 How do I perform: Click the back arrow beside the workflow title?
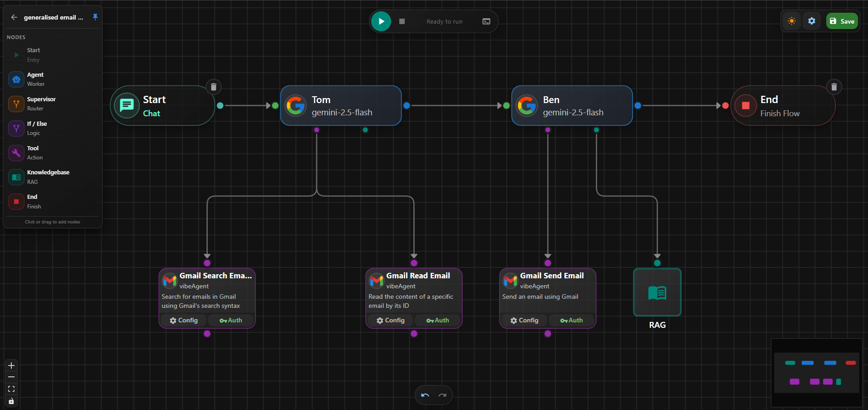coord(14,17)
